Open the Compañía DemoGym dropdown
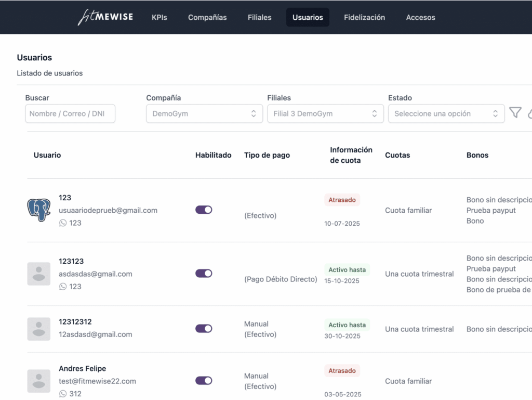Viewport: 532px width, 400px height. click(204, 113)
